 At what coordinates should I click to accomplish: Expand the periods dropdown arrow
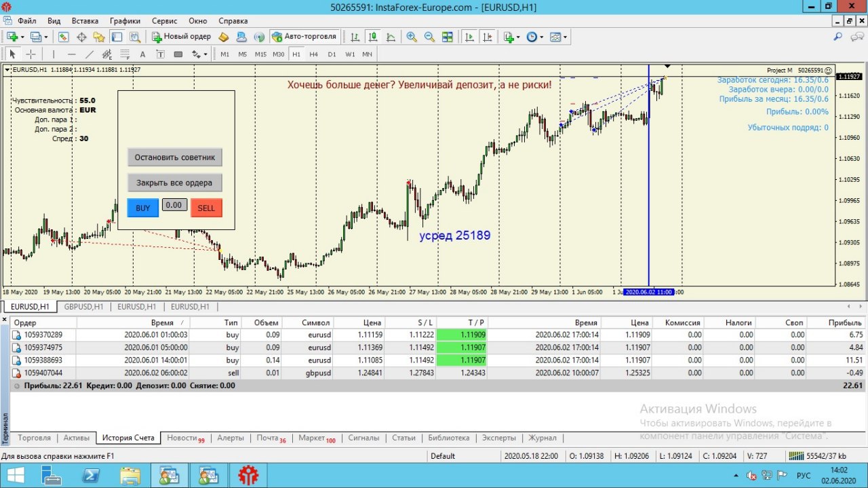click(541, 37)
